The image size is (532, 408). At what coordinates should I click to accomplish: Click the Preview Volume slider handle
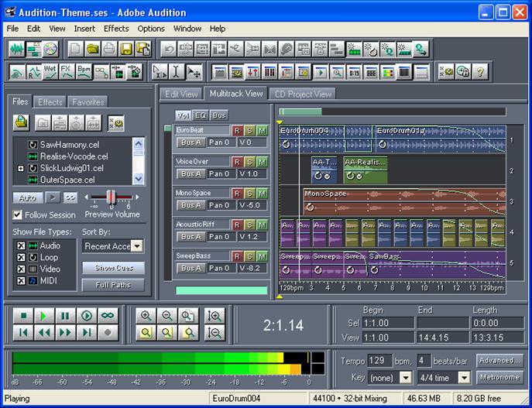point(111,197)
